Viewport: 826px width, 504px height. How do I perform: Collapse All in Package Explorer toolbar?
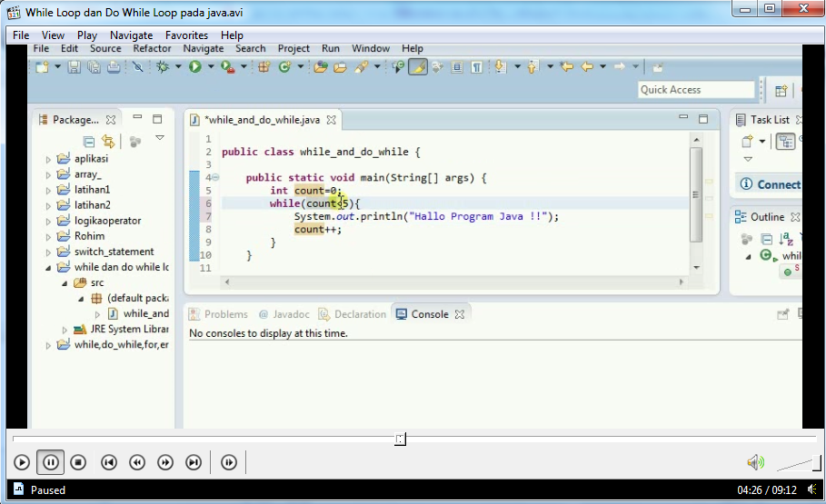click(x=88, y=142)
